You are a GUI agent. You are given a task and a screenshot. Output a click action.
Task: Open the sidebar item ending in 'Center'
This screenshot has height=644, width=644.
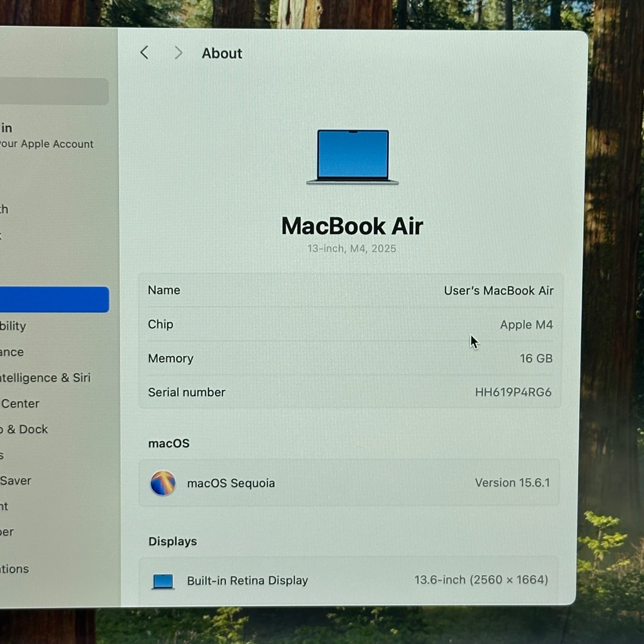20,404
